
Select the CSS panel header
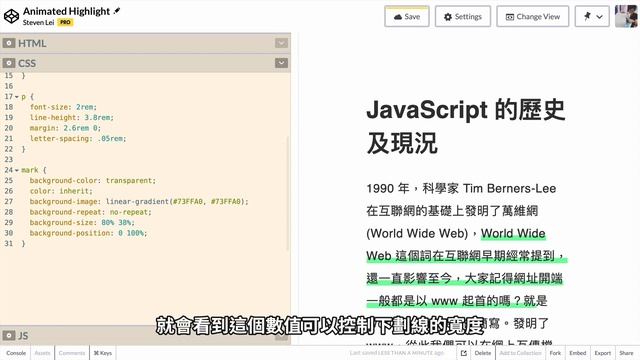[x=145, y=63]
